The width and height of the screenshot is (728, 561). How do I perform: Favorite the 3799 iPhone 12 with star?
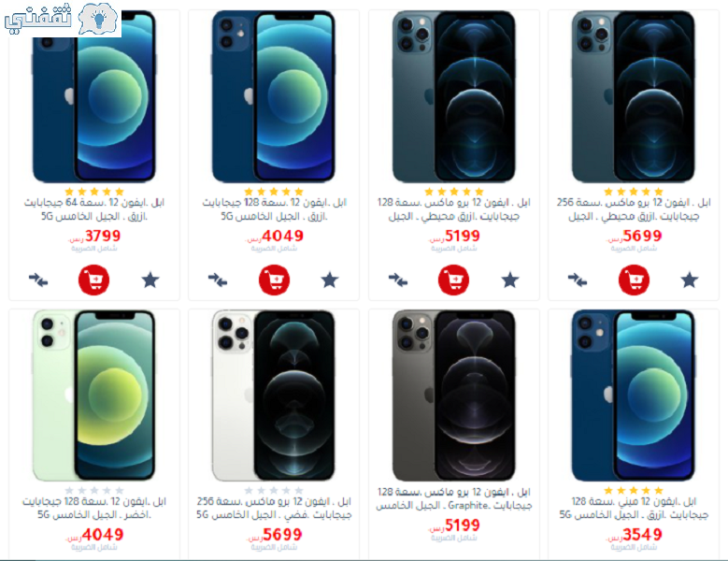pos(150,280)
